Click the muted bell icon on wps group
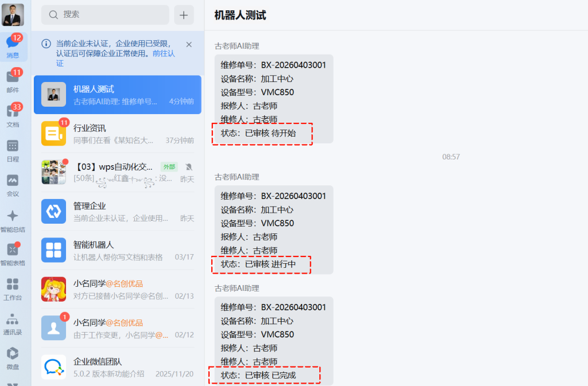The image size is (588, 386). pos(188,167)
